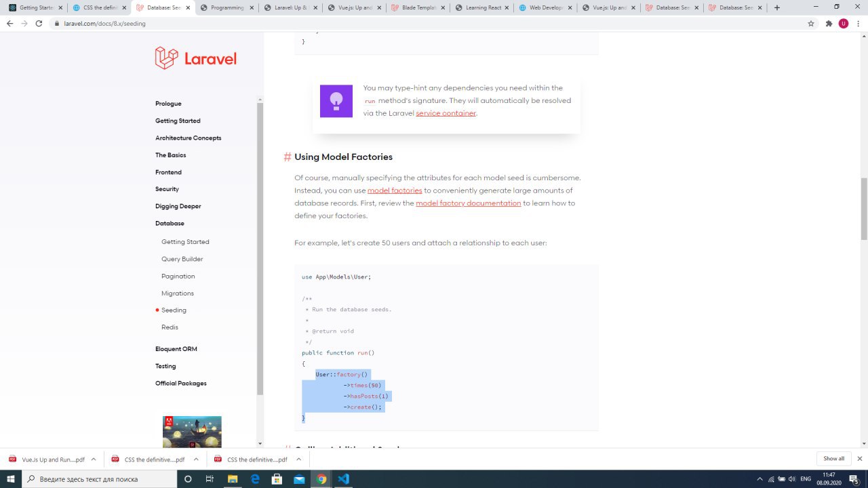Show hidden system tray icons

(759, 479)
